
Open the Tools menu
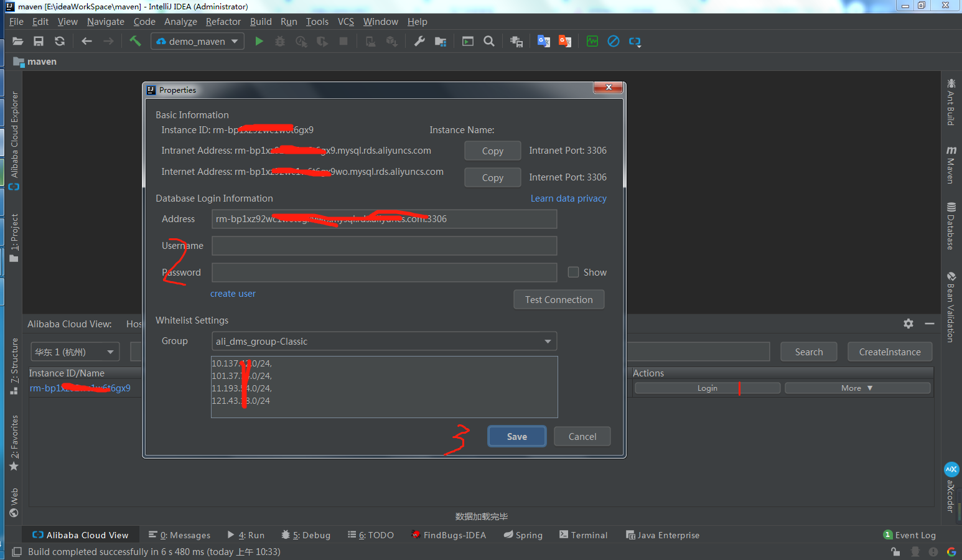(317, 22)
